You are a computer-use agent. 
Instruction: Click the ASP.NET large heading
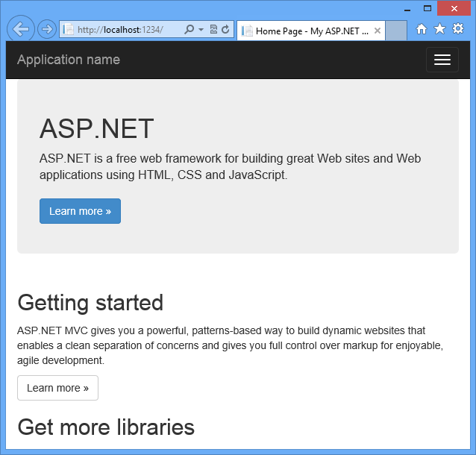click(97, 129)
